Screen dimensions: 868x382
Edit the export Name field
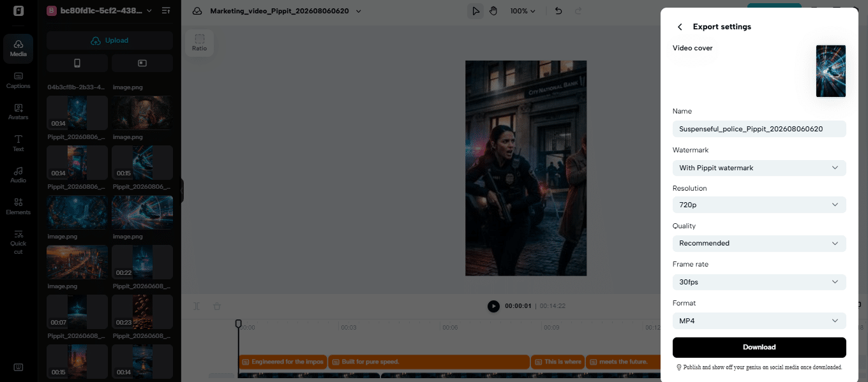coord(759,129)
